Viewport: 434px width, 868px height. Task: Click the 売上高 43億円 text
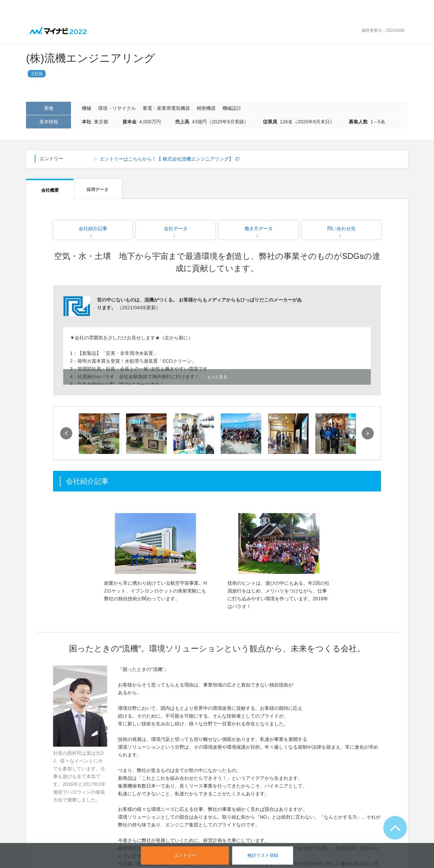click(x=212, y=122)
